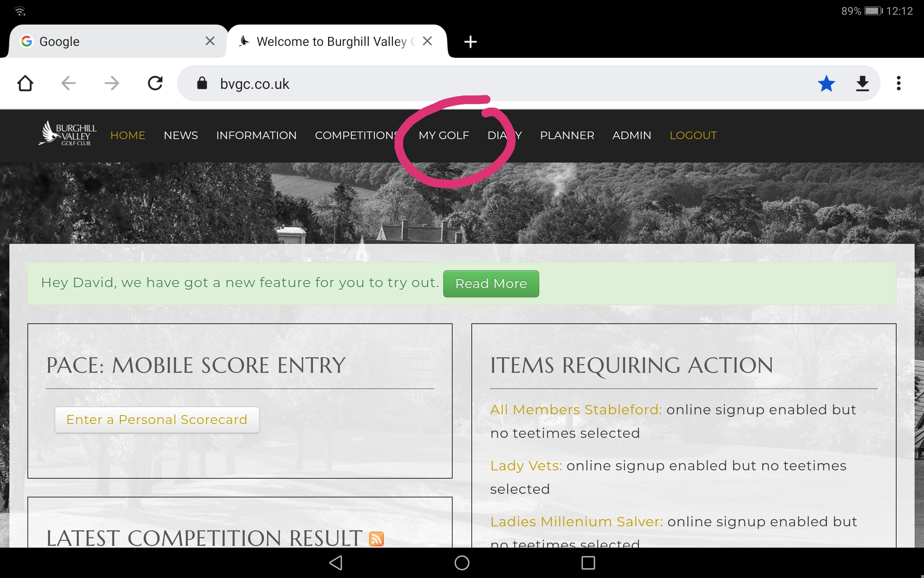This screenshot has width=924, height=578.
Task: Tap the download icon in address bar
Action: [863, 83]
